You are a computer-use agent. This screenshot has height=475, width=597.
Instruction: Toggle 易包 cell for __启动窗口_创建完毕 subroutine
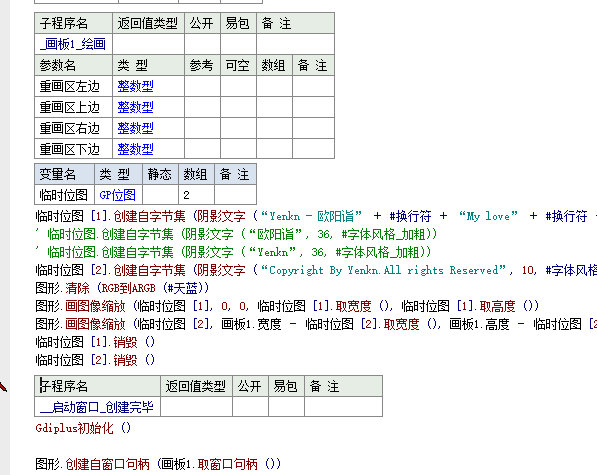click(x=286, y=407)
